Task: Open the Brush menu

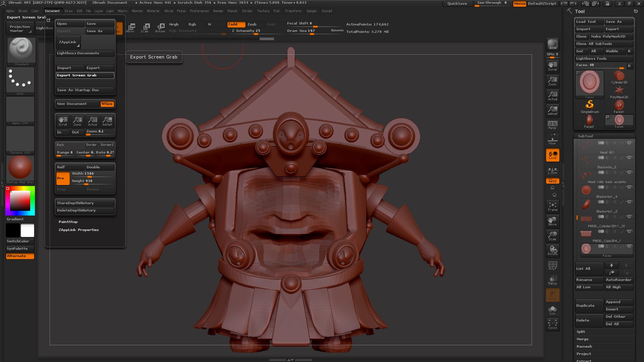Action: 23,11
